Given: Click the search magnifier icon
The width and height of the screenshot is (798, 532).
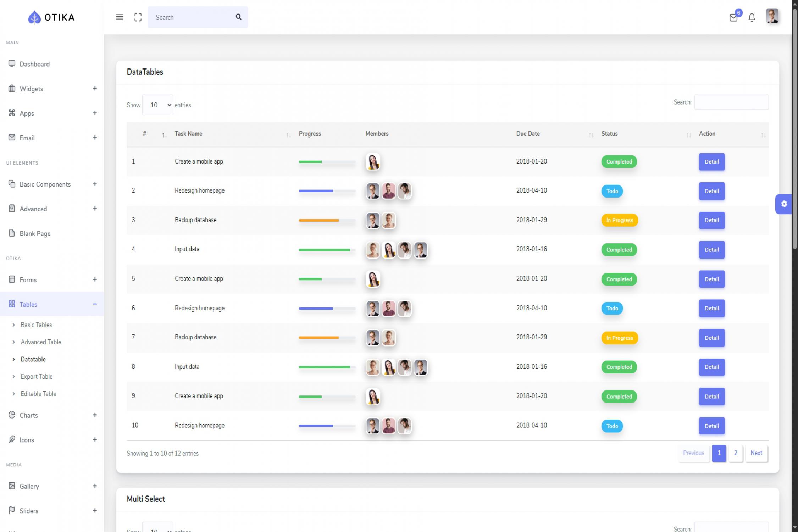Looking at the screenshot, I should point(238,17).
